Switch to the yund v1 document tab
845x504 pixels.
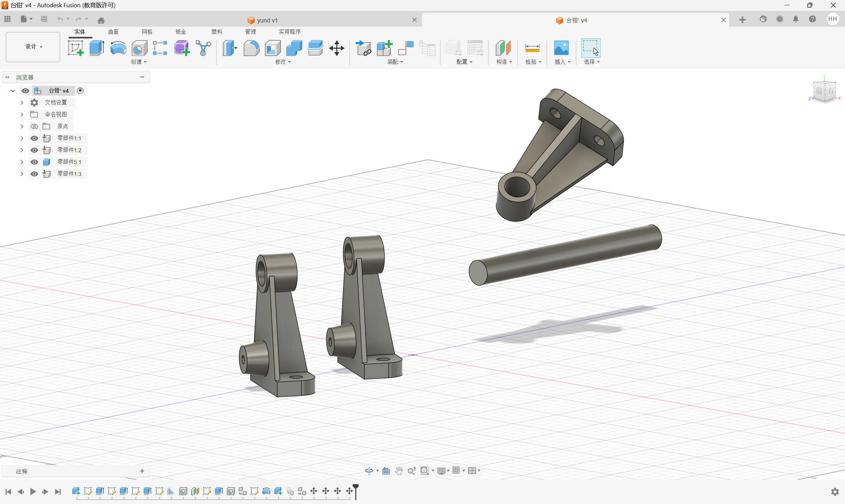267,20
